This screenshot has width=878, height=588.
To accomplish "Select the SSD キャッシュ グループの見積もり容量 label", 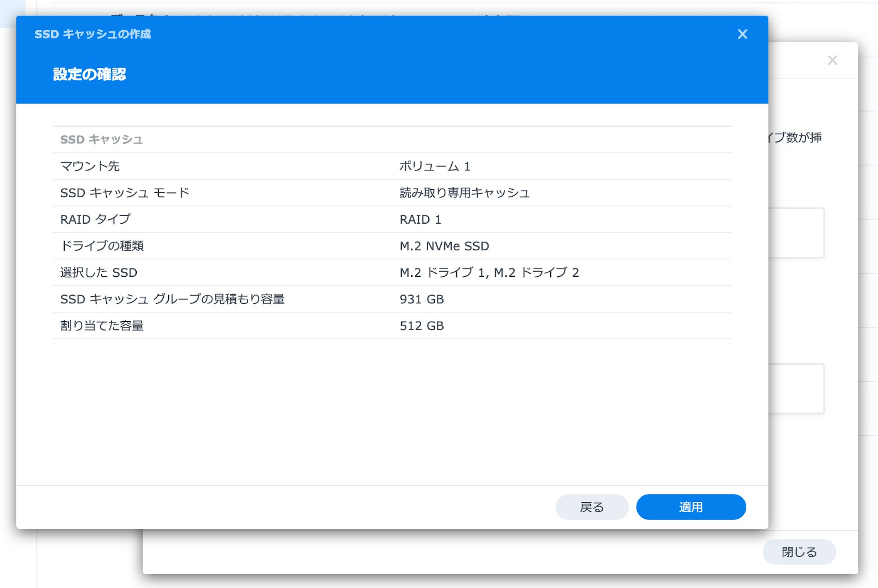I will pos(172,299).
